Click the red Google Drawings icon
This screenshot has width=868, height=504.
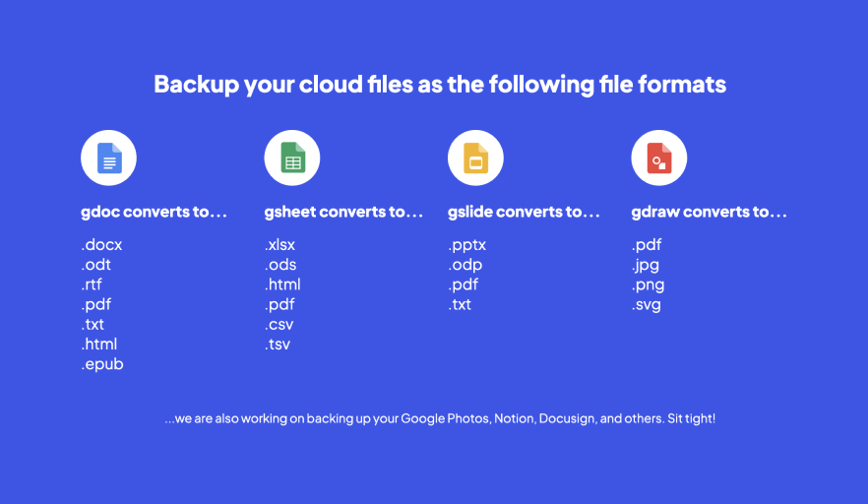[x=659, y=157]
